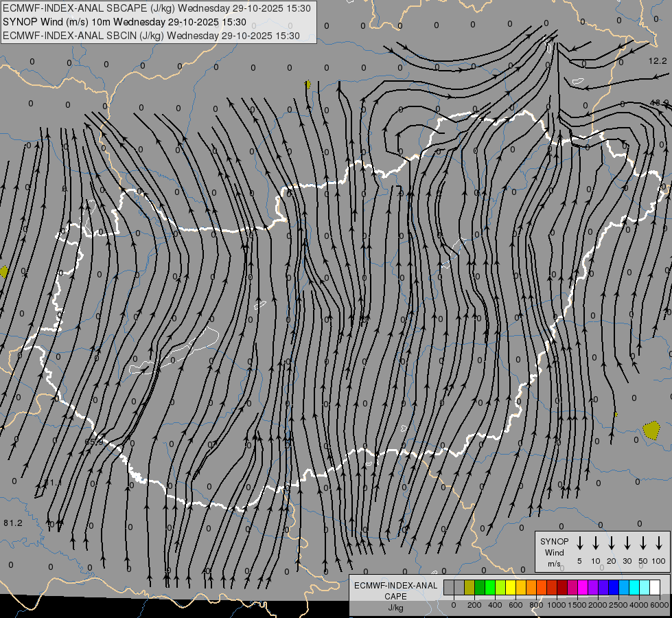Click the J/kg unit in colour legend
Image resolution: width=672 pixels, height=618 pixels.
395,607
